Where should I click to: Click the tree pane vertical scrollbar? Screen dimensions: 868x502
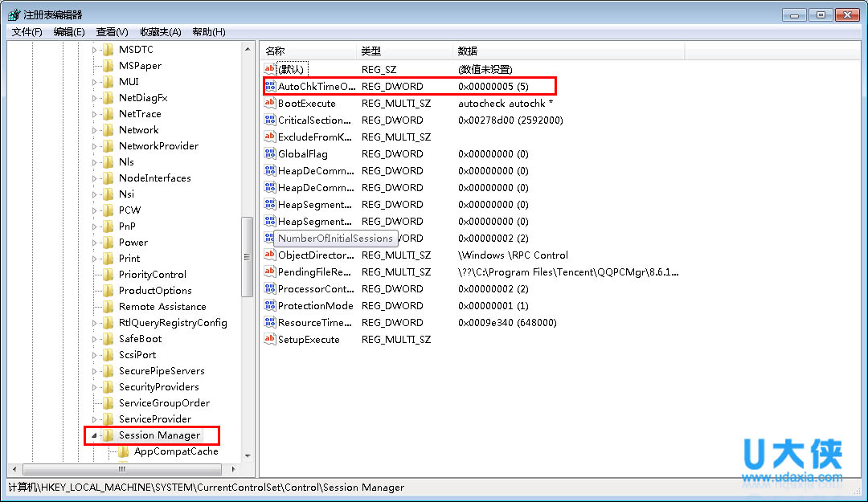click(248, 257)
